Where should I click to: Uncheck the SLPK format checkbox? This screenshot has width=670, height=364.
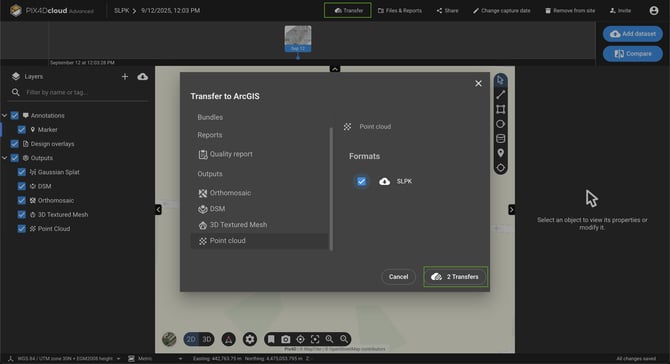[361, 182]
